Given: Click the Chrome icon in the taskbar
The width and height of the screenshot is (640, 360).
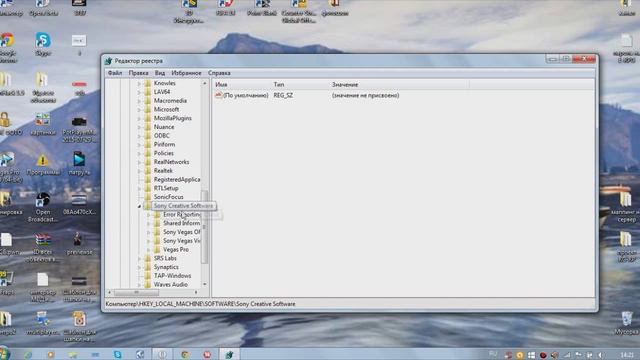Looking at the screenshot, I should 185,355.
